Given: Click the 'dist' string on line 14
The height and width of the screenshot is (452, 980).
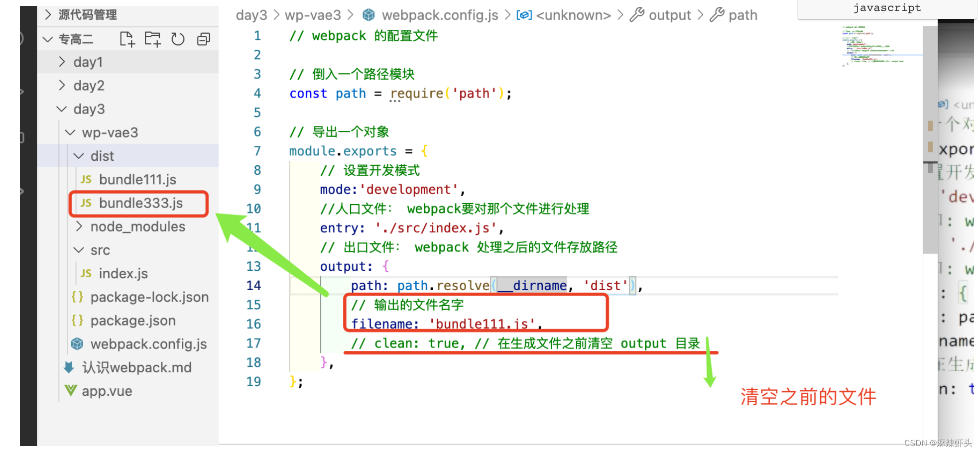Looking at the screenshot, I should (x=606, y=286).
